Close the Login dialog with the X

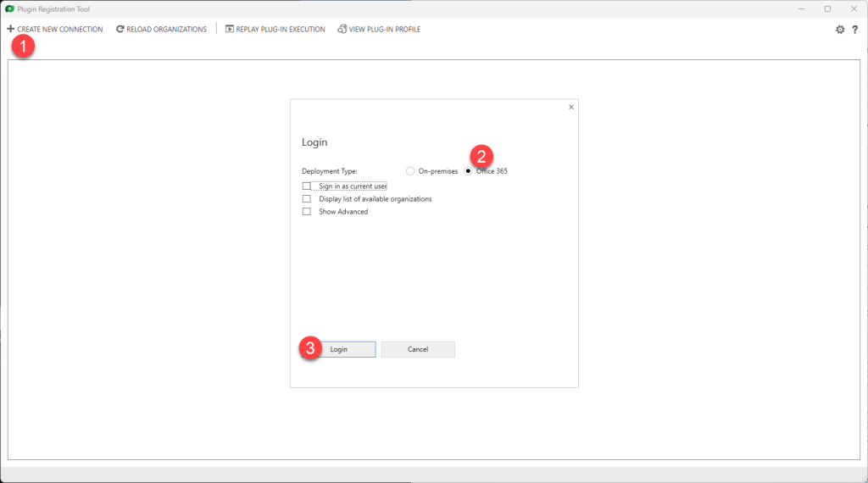click(571, 107)
